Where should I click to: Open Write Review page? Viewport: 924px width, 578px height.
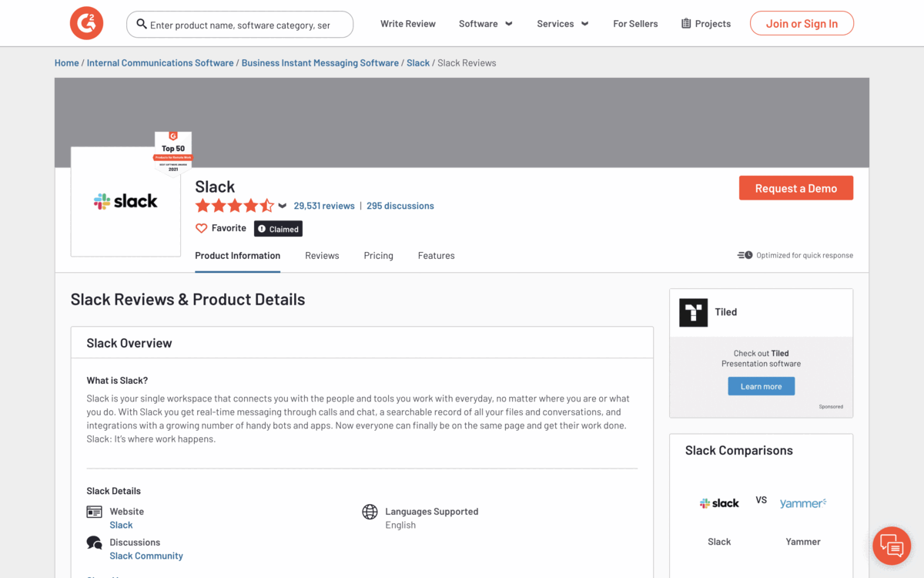[x=408, y=24]
